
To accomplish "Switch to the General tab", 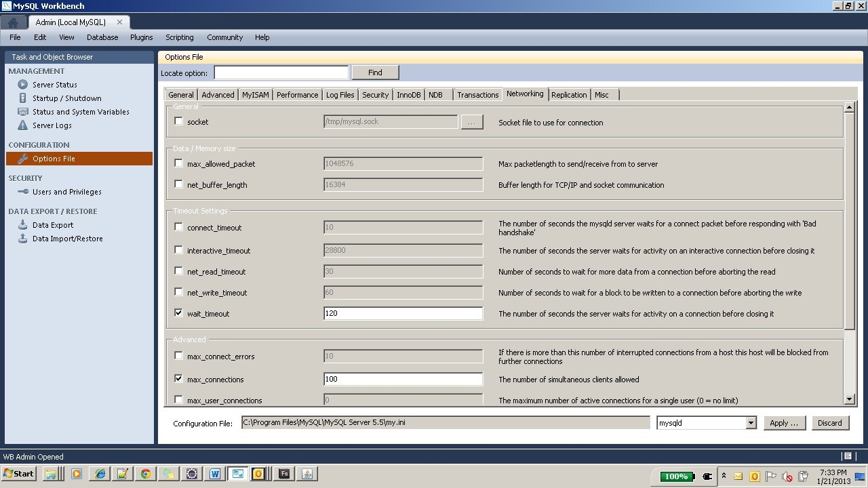I will click(x=181, y=95).
